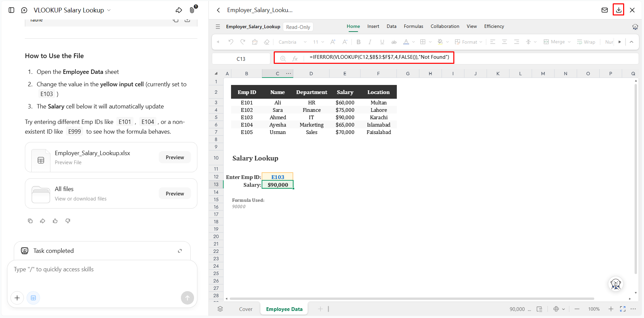
Task: Copy the chat response
Action: 30,221
